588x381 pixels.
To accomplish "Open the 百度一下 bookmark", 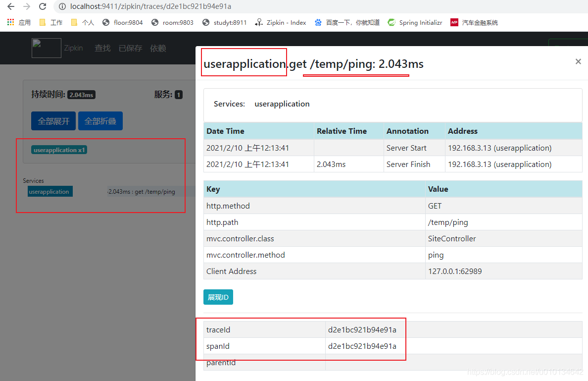I will click(x=347, y=22).
